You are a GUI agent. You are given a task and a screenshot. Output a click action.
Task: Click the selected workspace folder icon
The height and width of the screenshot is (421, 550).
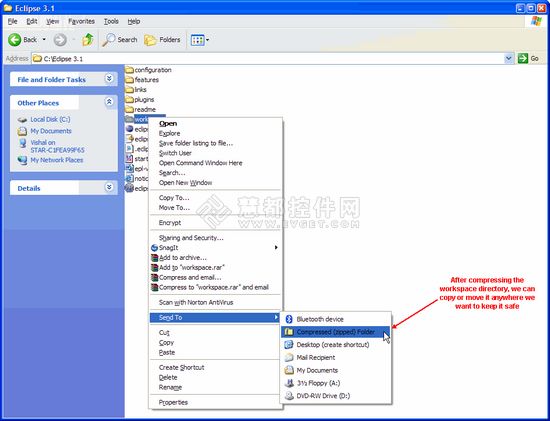click(x=129, y=119)
